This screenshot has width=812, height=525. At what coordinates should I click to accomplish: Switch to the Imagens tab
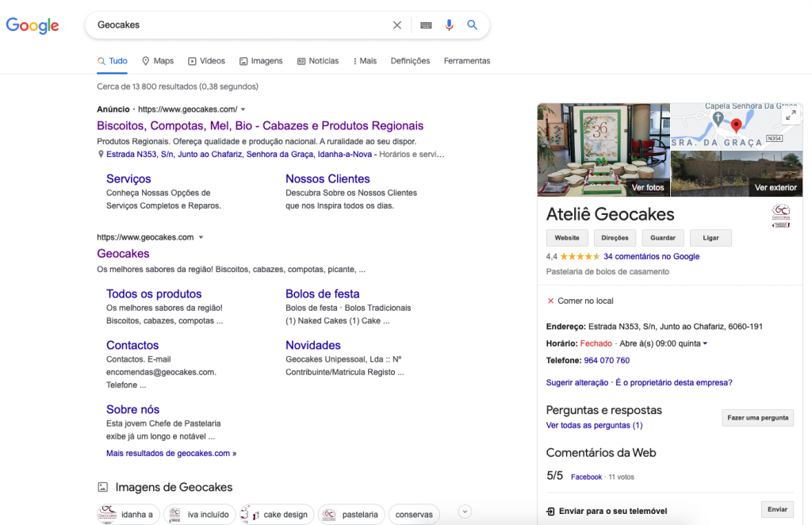[x=261, y=61]
